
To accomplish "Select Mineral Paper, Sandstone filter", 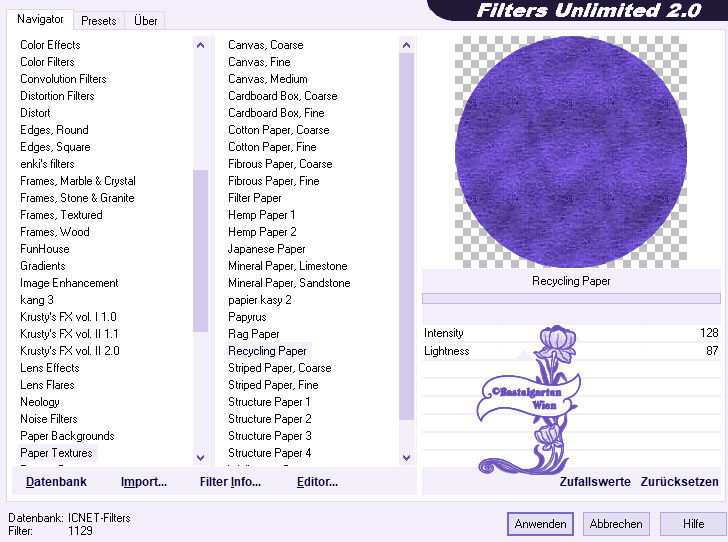I will click(x=289, y=283).
